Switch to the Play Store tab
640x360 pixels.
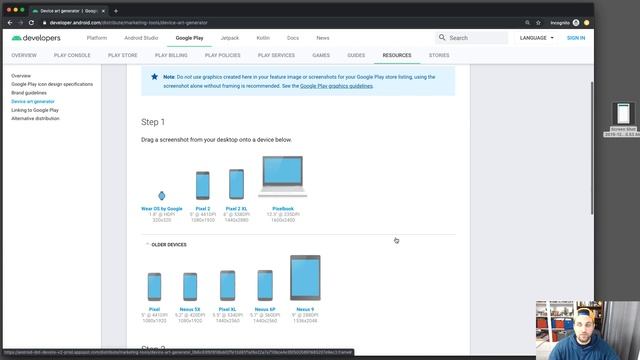click(122, 55)
